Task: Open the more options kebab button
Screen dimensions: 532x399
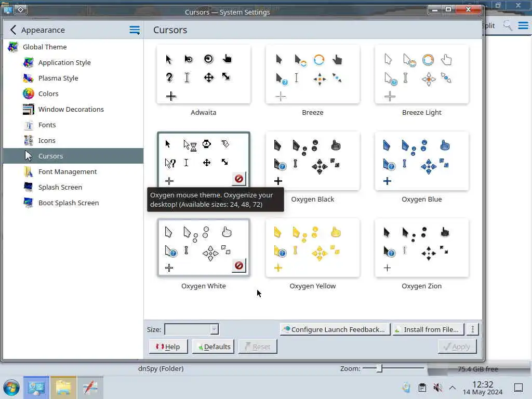Action: pos(473,329)
